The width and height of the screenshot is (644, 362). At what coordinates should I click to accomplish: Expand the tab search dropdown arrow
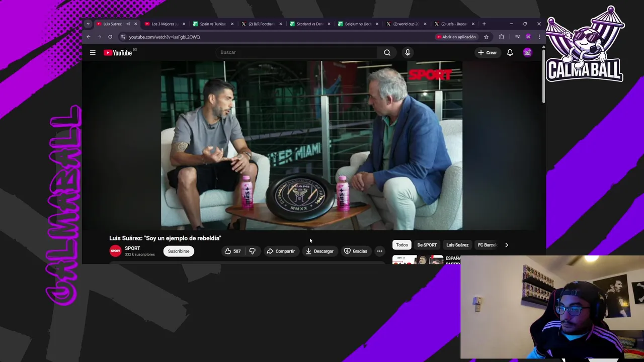point(88,24)
